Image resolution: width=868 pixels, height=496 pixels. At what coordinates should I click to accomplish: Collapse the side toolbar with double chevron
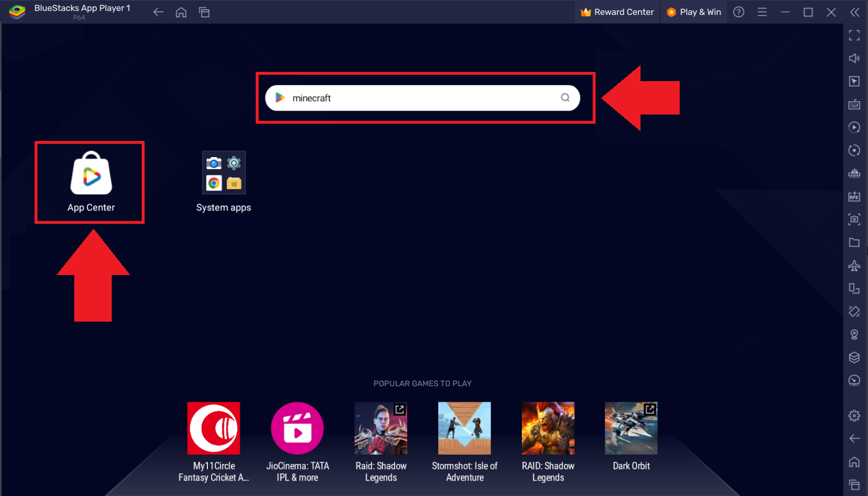(855, 12)
